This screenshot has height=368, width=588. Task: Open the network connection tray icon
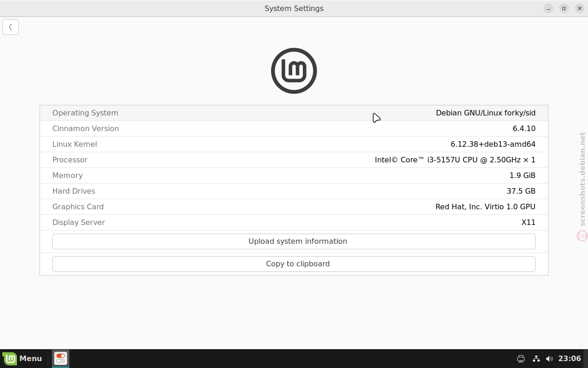536,359
